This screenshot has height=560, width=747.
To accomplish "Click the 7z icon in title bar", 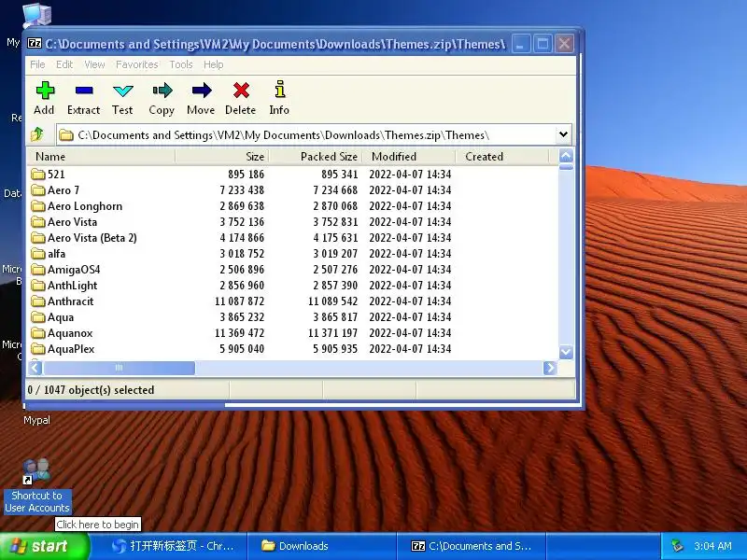I will point(35,43).
